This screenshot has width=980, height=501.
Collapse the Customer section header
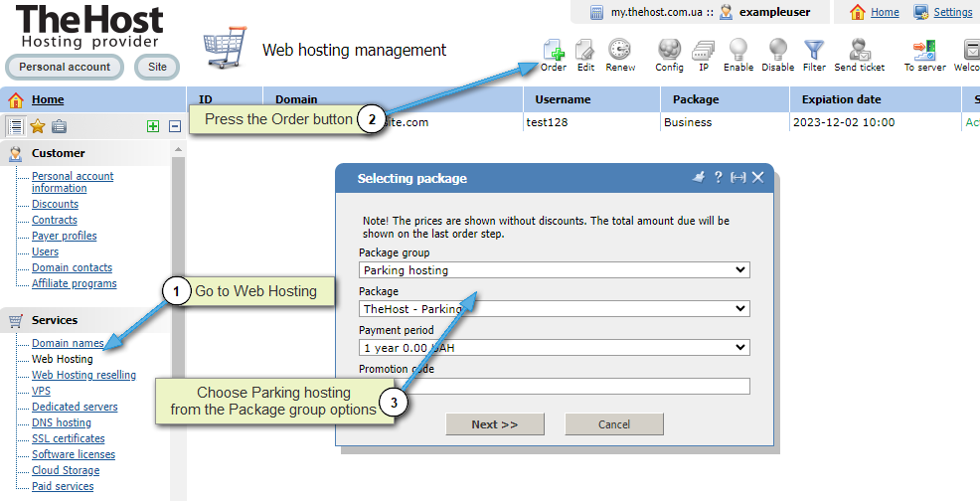click(x=85, y=153)
